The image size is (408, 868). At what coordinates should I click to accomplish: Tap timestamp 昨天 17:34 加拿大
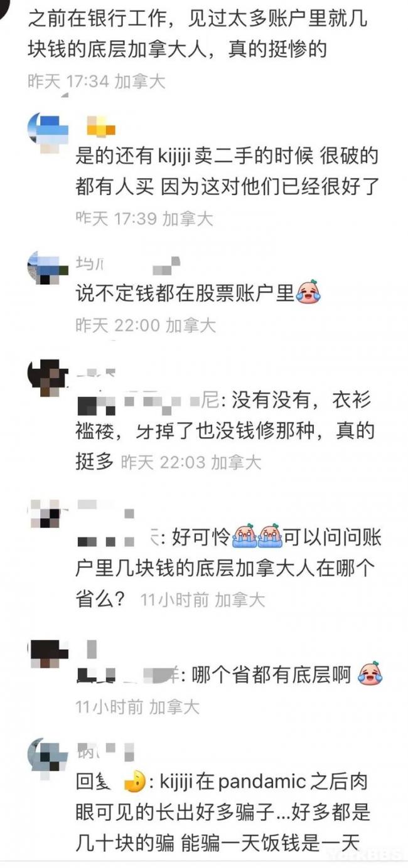click(97, 81)
